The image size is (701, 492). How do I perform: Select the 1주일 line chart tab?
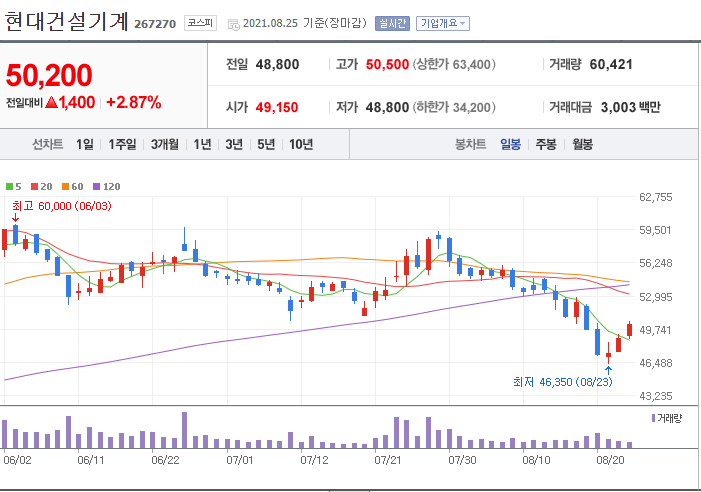(122, 144)
